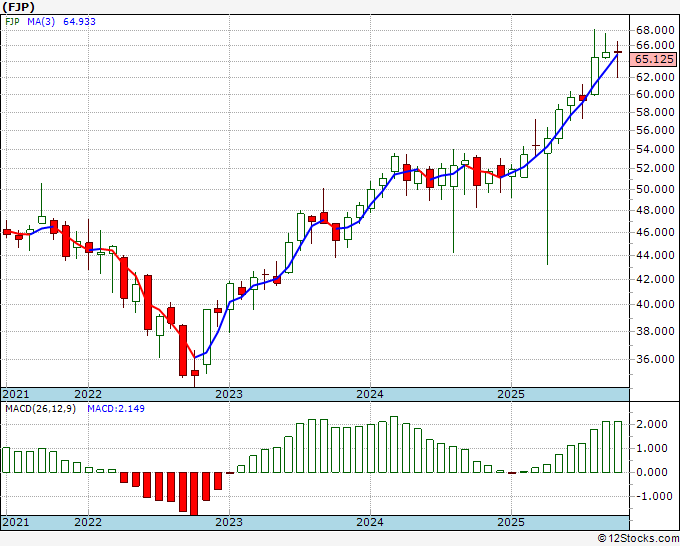The width and height of the screenshot is (680, 546).
Task: Click 2025 on the MACD timeline
Action: point(511,522)
